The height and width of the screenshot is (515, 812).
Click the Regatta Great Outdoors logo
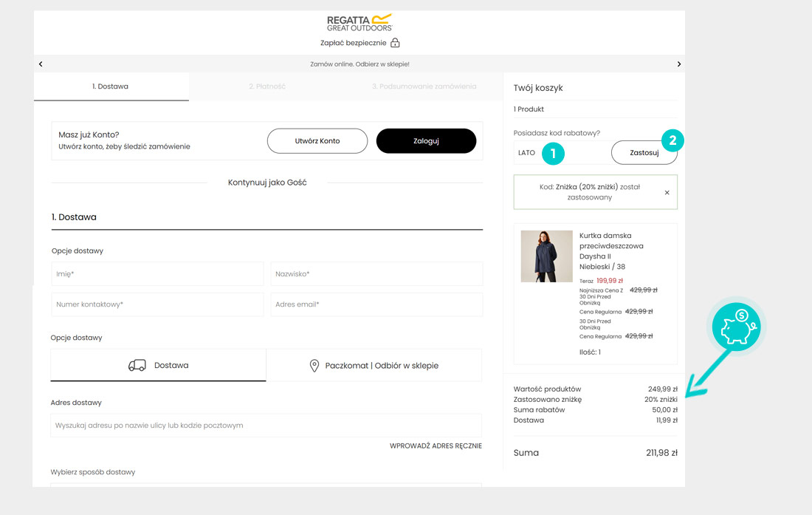pos(359,22)
